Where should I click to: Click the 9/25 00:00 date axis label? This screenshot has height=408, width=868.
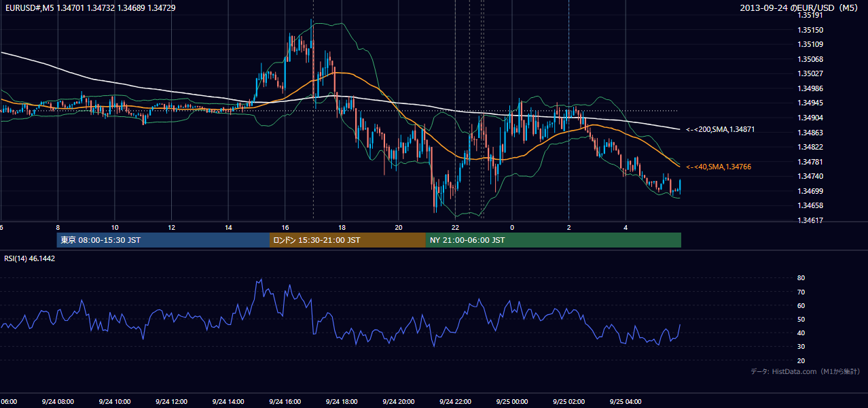pos(511,402)
